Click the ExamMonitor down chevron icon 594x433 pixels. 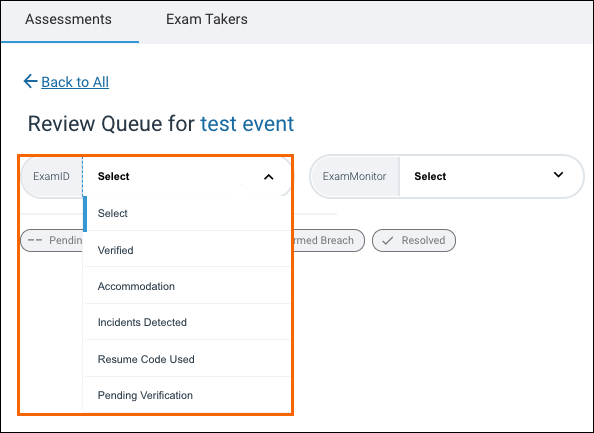click(x=558, y=175)
